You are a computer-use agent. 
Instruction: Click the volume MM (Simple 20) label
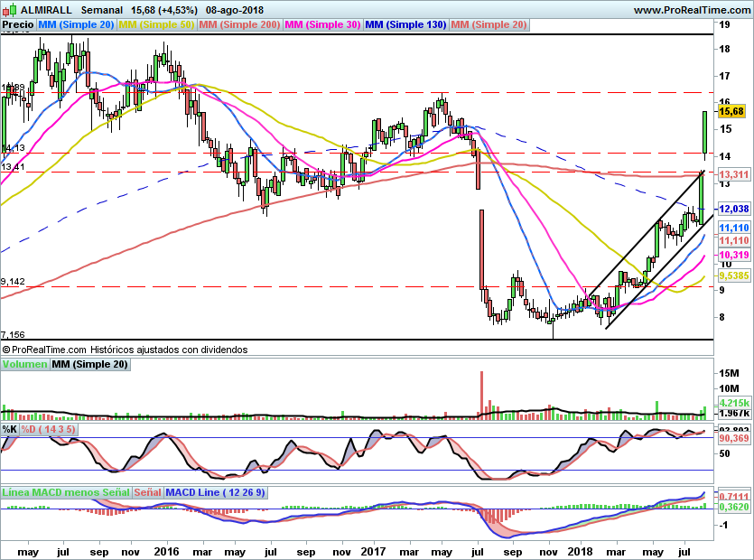[x=90, y=364]
